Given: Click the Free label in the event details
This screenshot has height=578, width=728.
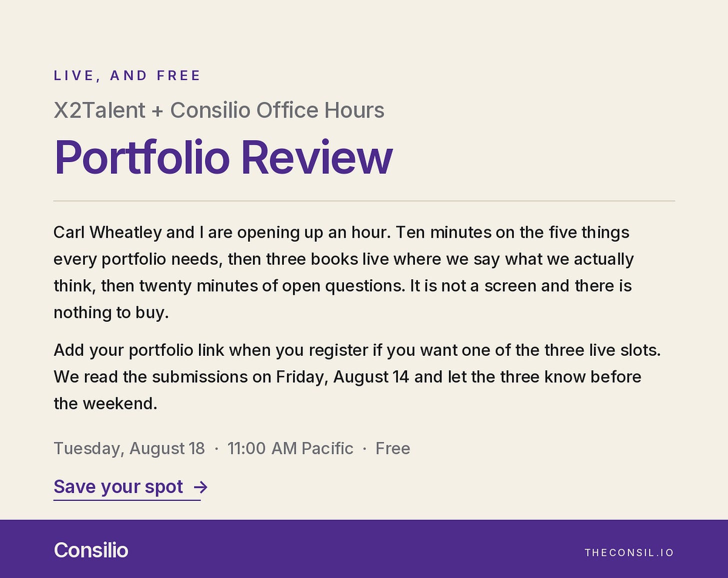Looking at the screenshot, I should [393, 448].
